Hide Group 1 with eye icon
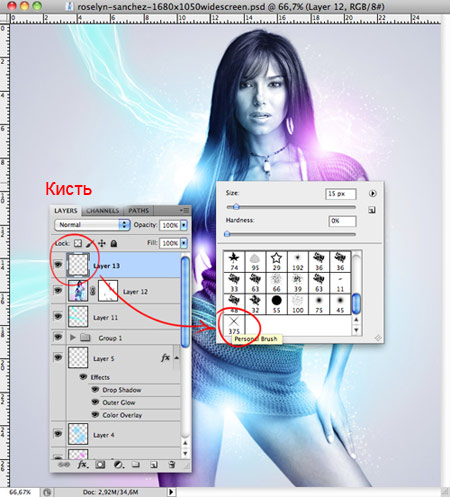The width and height of the screenshot is (450, 497). point(58,337)
